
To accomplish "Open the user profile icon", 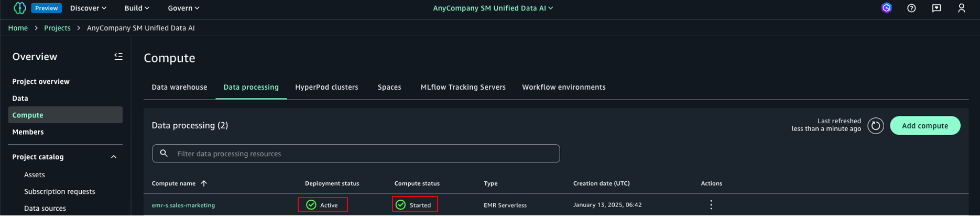I will 961,8.
